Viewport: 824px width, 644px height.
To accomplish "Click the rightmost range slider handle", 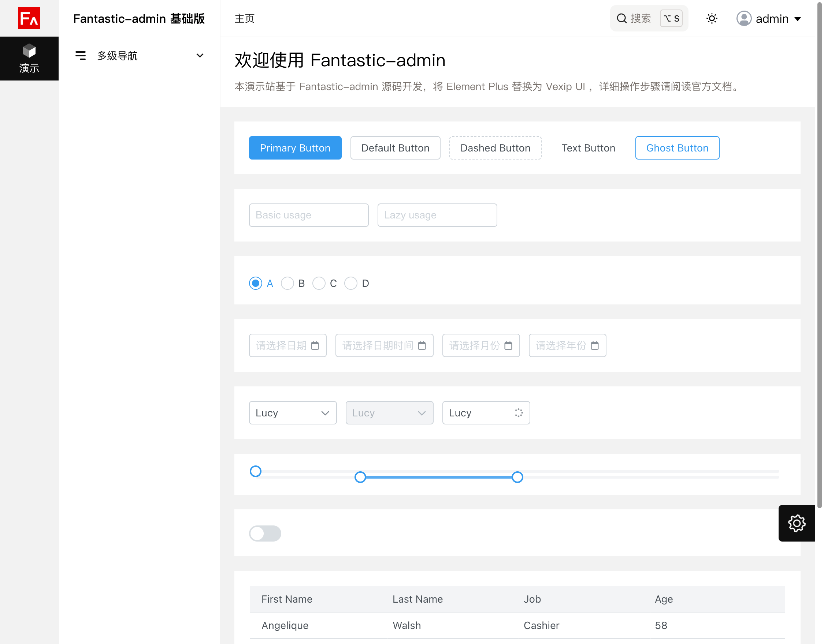I will 517,477.
